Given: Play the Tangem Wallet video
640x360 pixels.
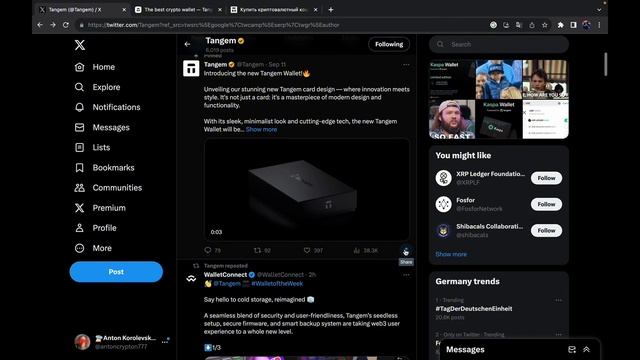Looking at the screenshot, I should click(307, 190).
